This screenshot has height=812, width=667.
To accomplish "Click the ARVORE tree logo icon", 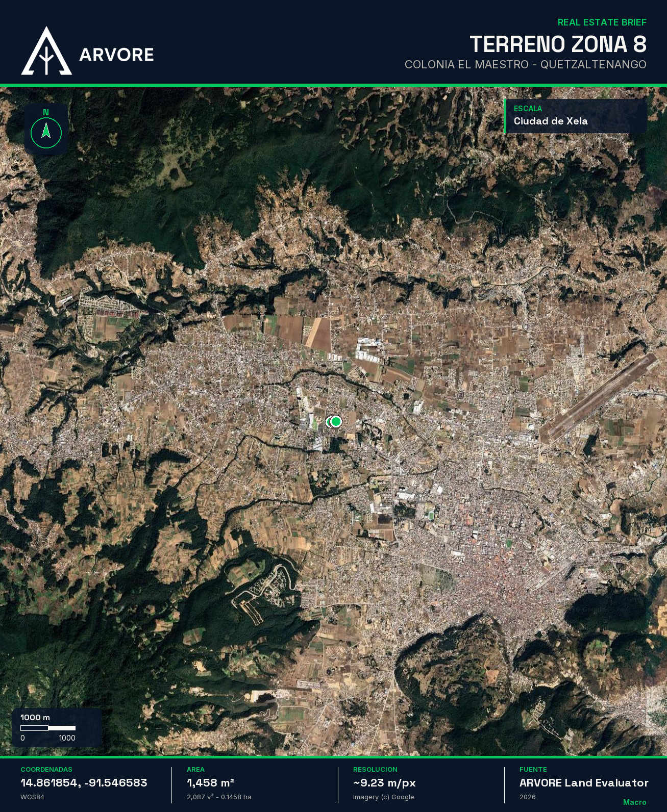I will tap(46, 51).
